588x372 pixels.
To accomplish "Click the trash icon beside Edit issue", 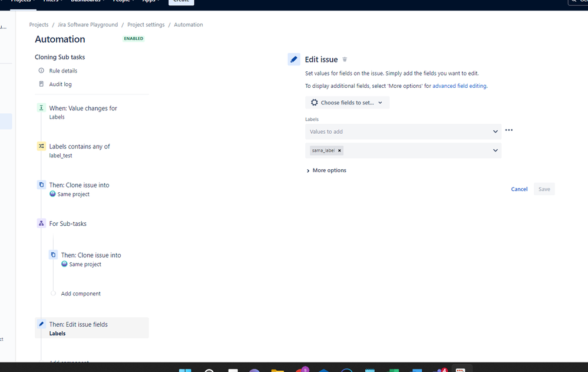I will 345,60.
